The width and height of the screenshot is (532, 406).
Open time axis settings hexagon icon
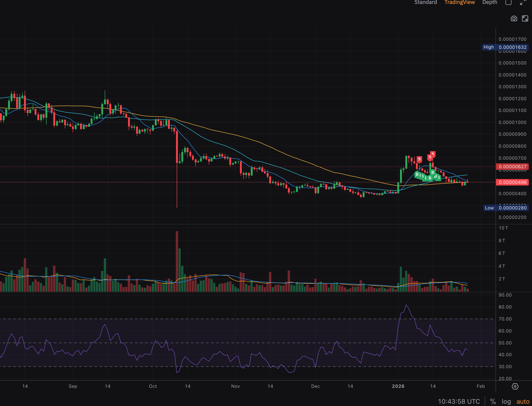(515, 386)
